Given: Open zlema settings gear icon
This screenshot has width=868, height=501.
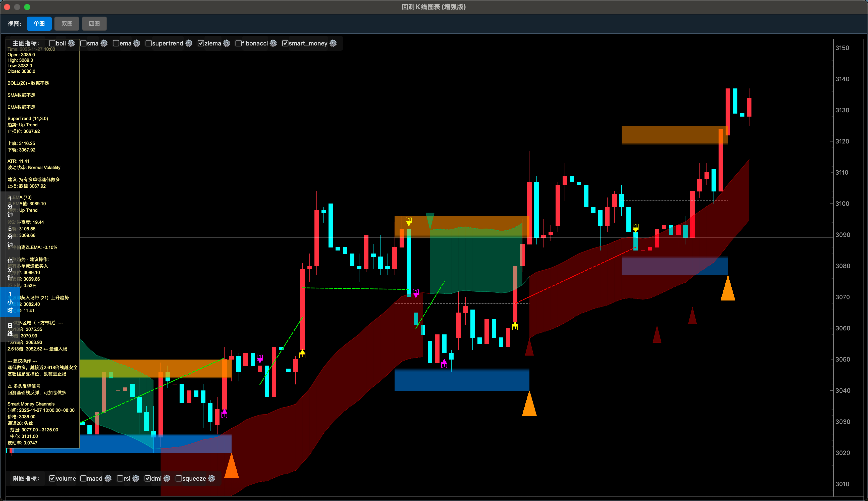Looking at the screenshot, I should coord(226,43).
